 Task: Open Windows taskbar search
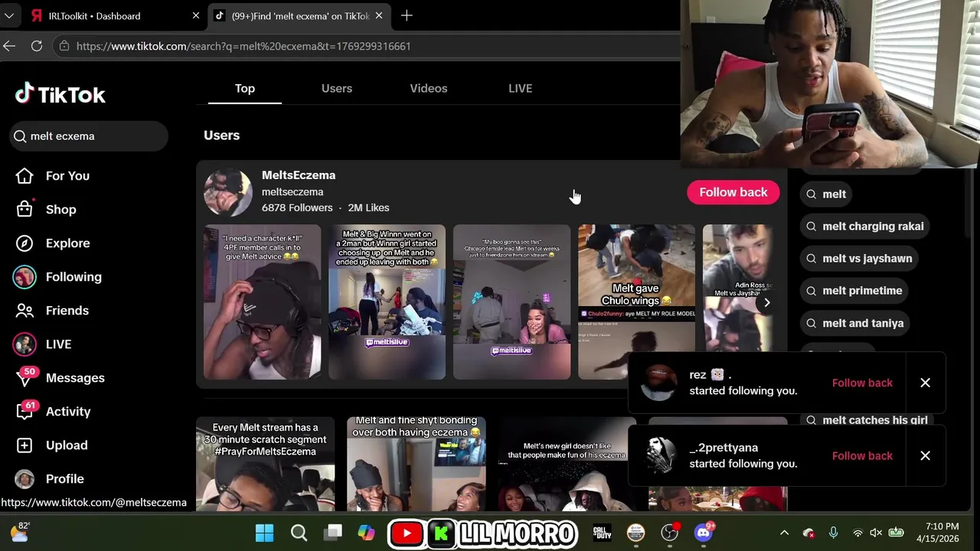(299, 533)
